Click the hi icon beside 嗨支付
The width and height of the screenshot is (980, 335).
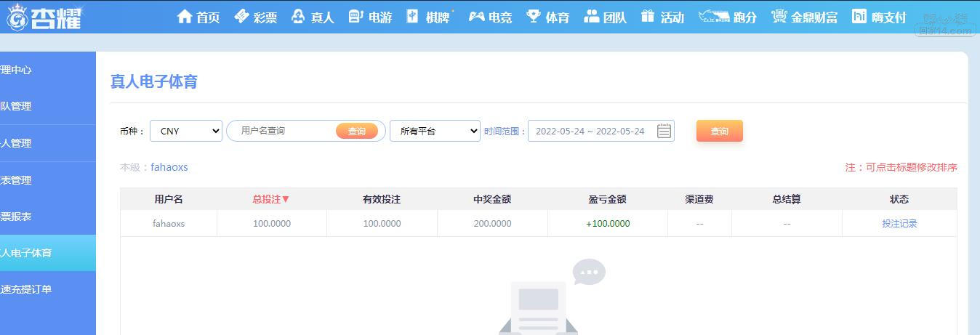click(859, 16)
